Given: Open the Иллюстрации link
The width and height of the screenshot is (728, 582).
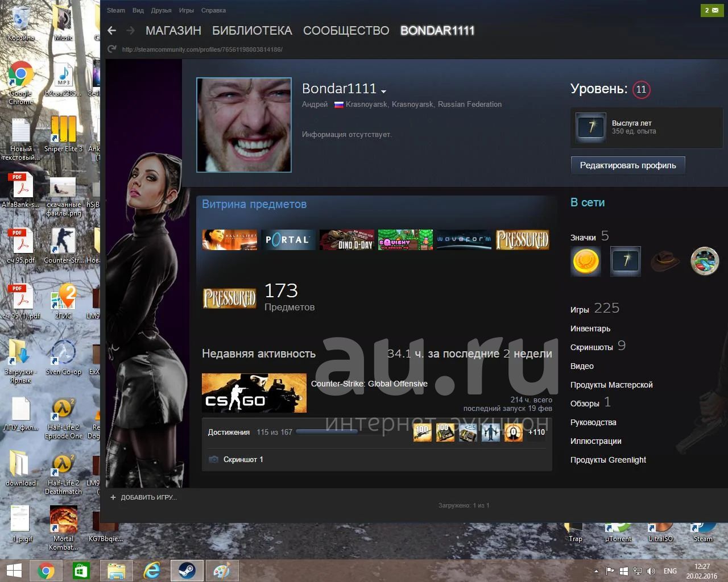Looking at the screenshot, I should point(595,441).
